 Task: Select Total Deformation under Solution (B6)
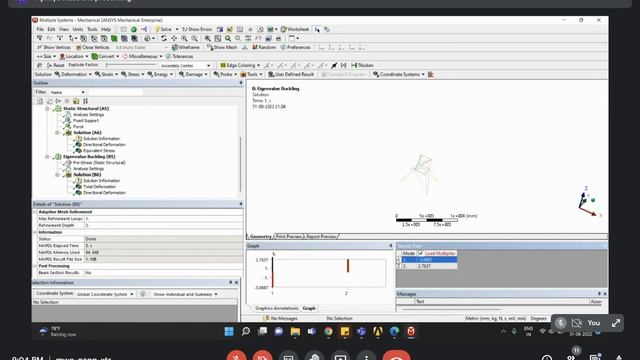(x=100, y=187)
